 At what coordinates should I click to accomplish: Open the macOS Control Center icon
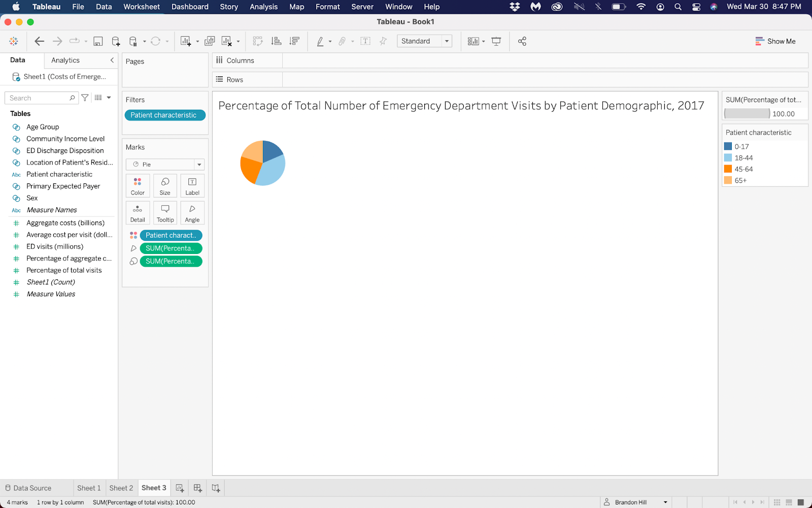(696, 7)
